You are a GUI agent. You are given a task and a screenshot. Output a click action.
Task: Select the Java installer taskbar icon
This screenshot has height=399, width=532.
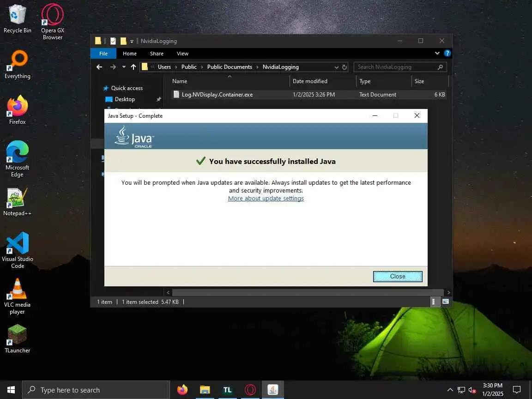click(273, 390)
